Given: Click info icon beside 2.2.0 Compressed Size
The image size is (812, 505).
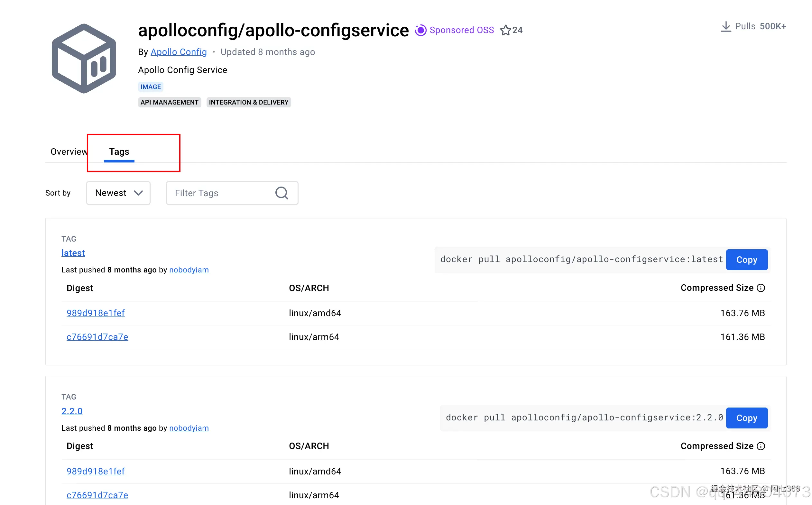Looking at the screenshot, I should coord(761,446).
